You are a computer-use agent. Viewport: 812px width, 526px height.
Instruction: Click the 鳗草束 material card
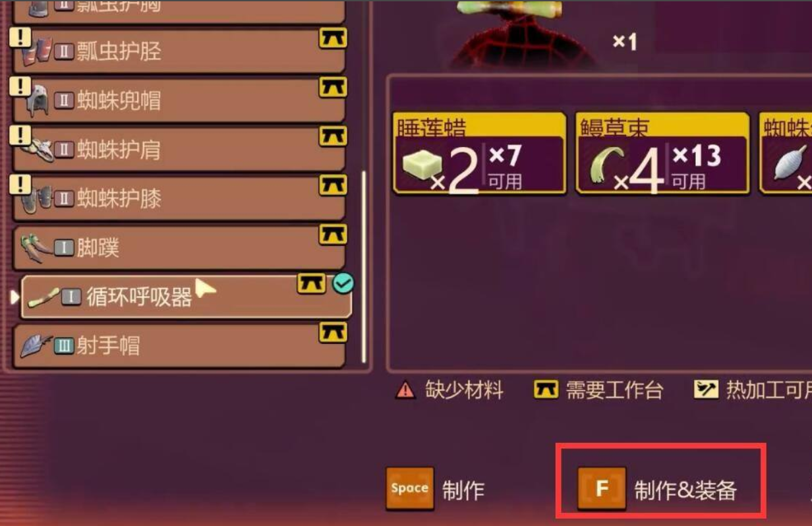[x=662, y=153]
